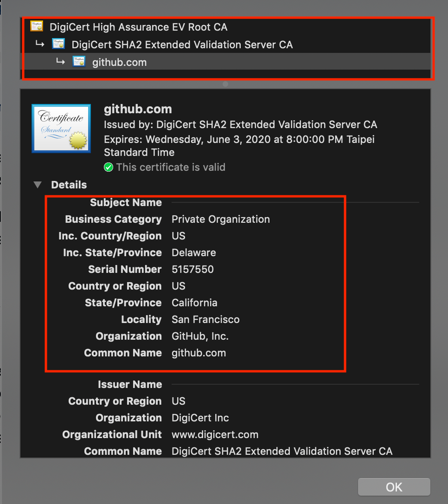The width and height of the screenshot is (448, 504).
Task: Click the Business Category label
Action: coord(113,219)
